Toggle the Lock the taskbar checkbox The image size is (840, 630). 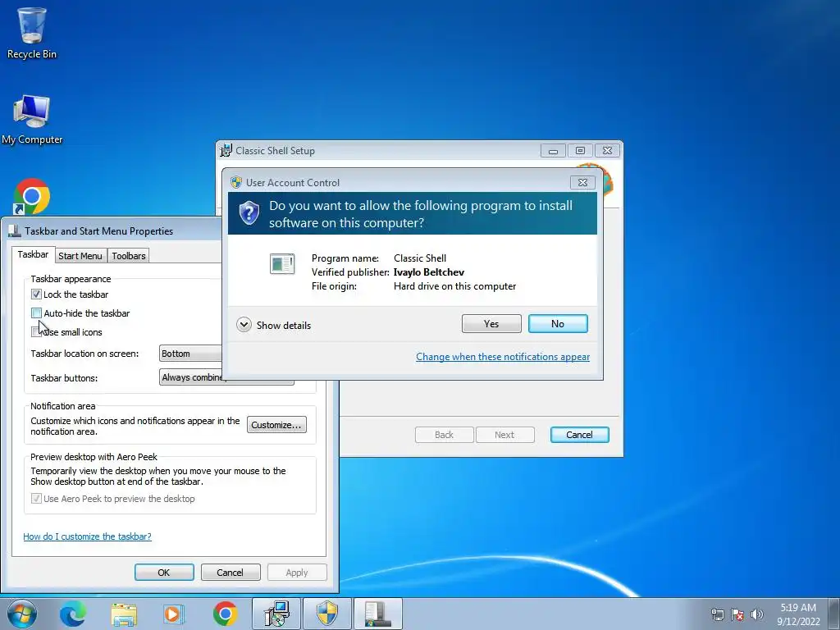point(36,294)
